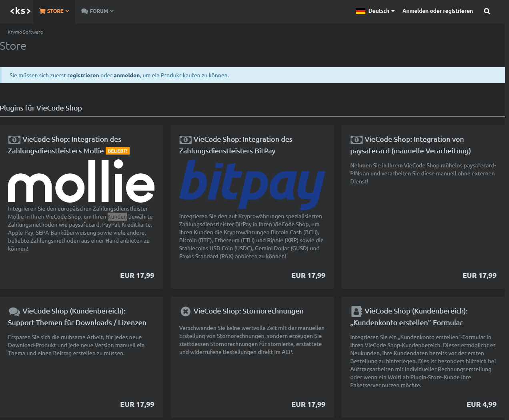The image size is (509, 420).
Task: Open the VieCode Shop: Stornorechnungen product title
Action: click(248, 311)
